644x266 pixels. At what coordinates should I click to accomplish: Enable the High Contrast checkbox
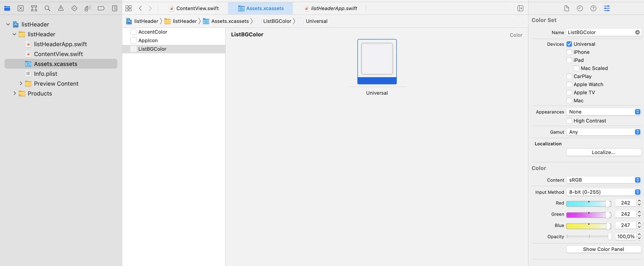pyautogui.click(x=569, y=121)
